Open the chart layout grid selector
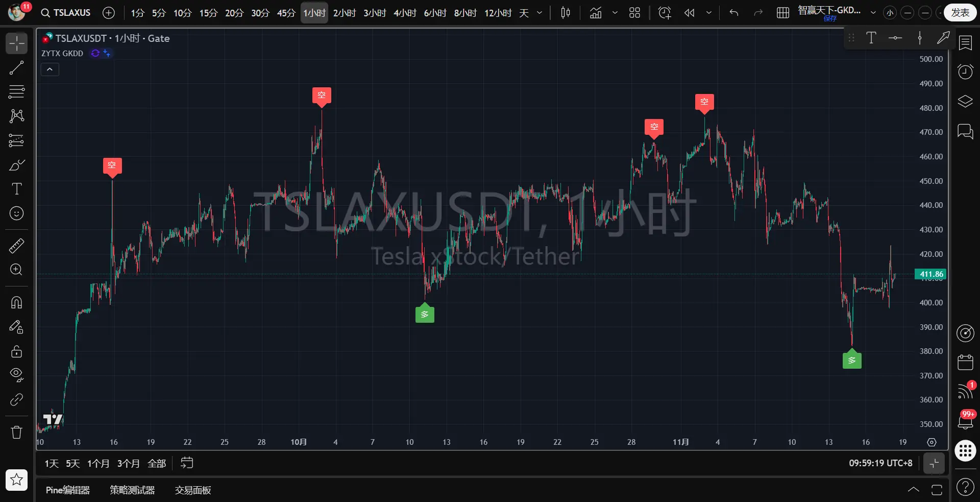The image size is (980, 502). [x=783, y=13]
